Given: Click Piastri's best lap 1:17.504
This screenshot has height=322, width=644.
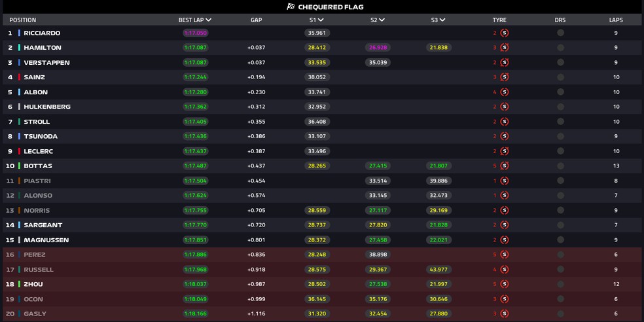Looking at the screenshot, I should coord(196,181).
